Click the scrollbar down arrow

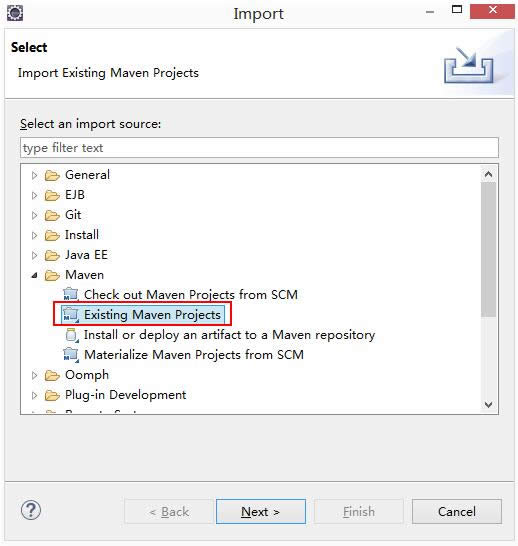pyautogui.click(x=488, y=405)
